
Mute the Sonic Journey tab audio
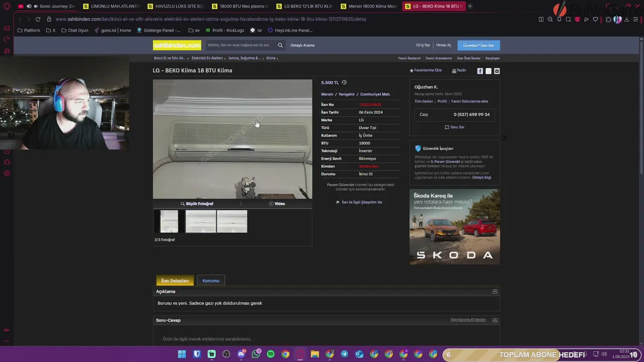29,6
